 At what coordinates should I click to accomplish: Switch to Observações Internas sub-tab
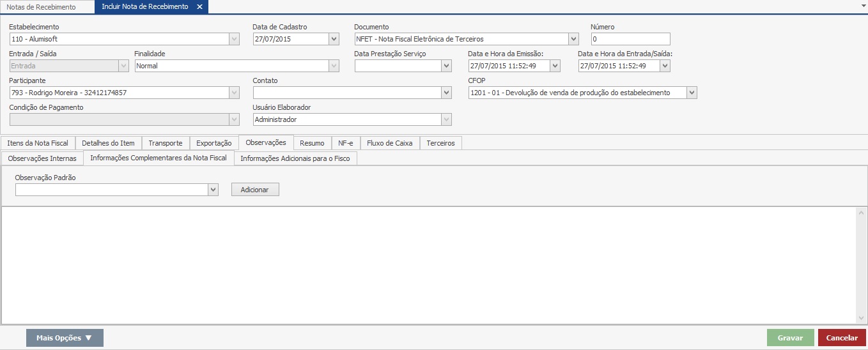42,158
